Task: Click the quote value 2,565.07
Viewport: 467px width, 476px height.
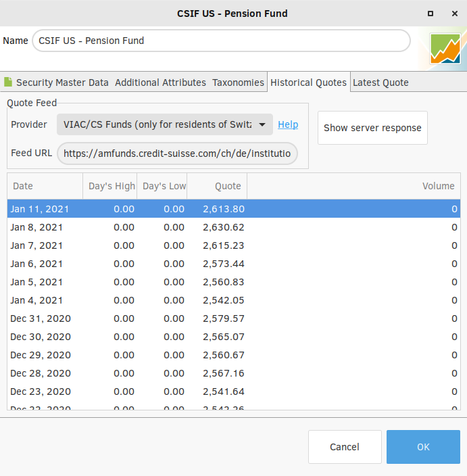Action: [x=224, y=336]
